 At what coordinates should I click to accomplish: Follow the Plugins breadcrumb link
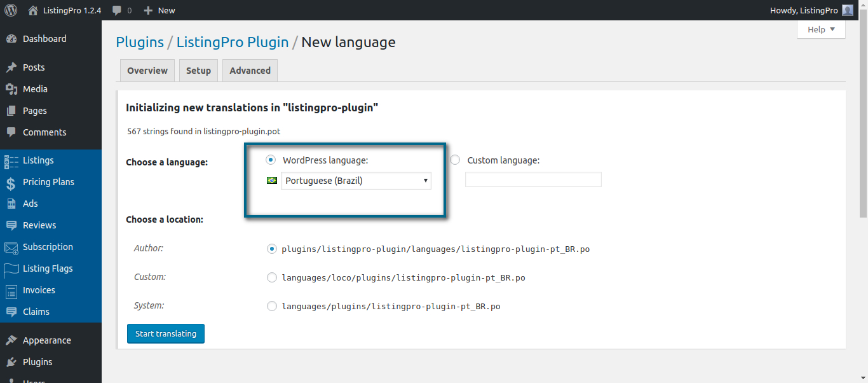point(140,42)
